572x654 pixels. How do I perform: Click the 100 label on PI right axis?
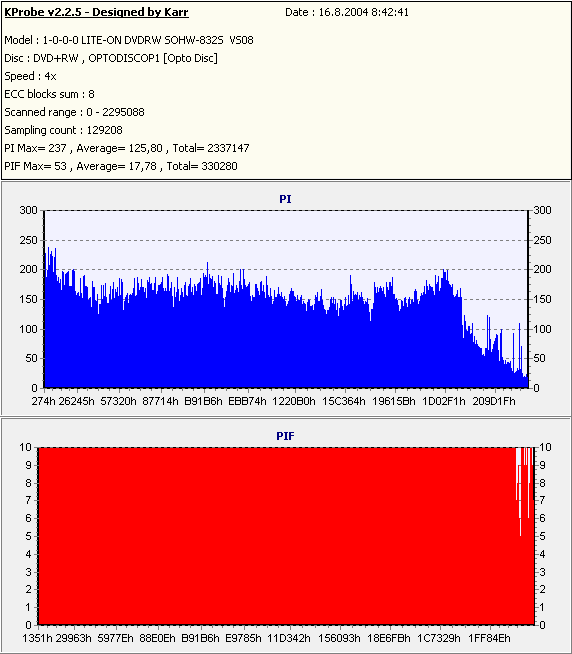[542, 329]
